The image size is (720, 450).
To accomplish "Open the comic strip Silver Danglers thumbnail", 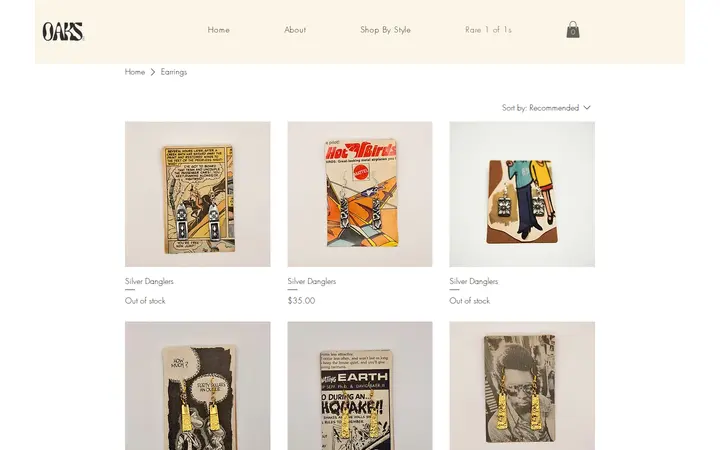I will 197,194.
